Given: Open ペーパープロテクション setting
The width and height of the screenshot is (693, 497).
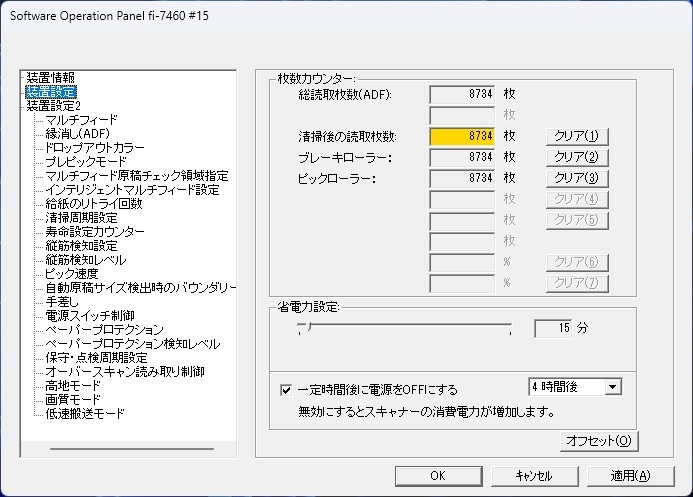Looking at the screenshot, I should 104,329.
